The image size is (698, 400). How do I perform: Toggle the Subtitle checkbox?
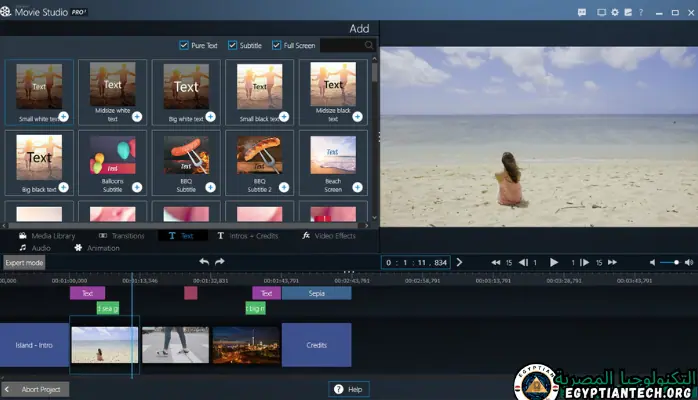pos(233,45)
